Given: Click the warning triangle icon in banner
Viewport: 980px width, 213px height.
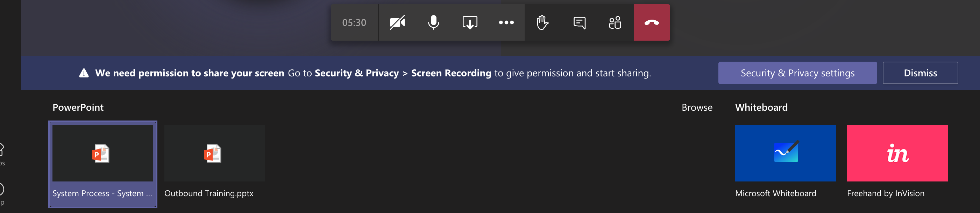Looking at the screenshot, I should pyautogui.click(x=84, y=73).
